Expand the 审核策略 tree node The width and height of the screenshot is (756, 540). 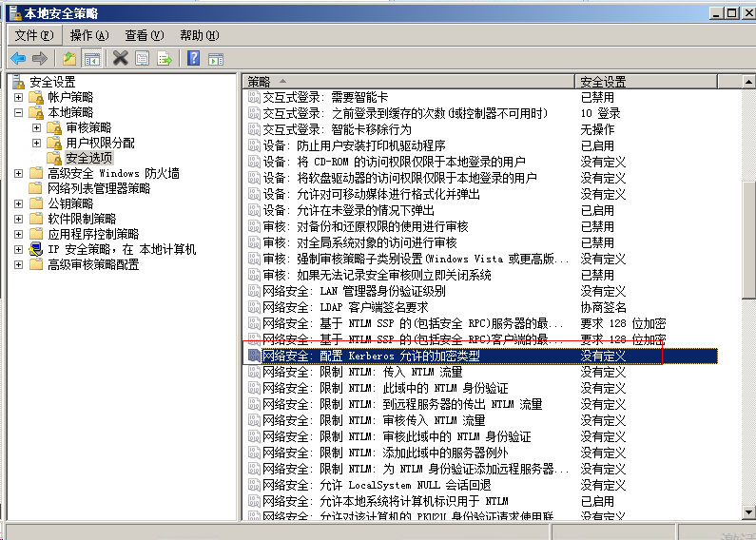click(37, 127)
